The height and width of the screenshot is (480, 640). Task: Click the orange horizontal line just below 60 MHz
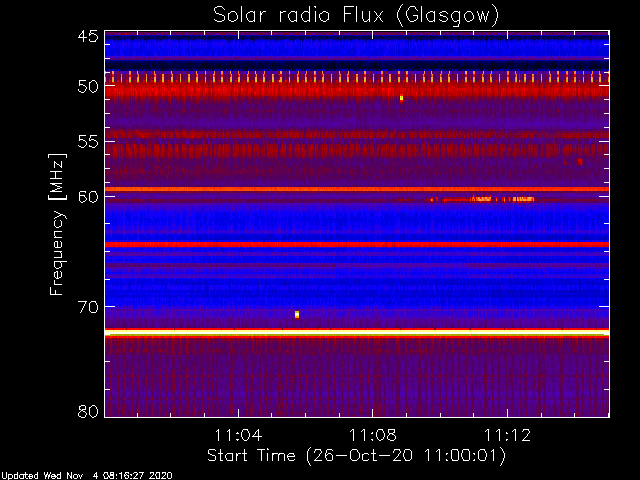click(x=357, y=189)
